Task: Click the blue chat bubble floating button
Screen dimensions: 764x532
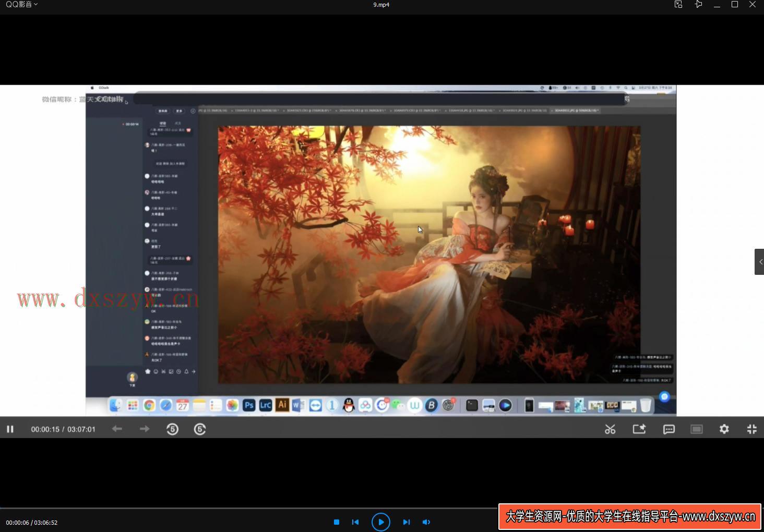Action: pos(664,396)
